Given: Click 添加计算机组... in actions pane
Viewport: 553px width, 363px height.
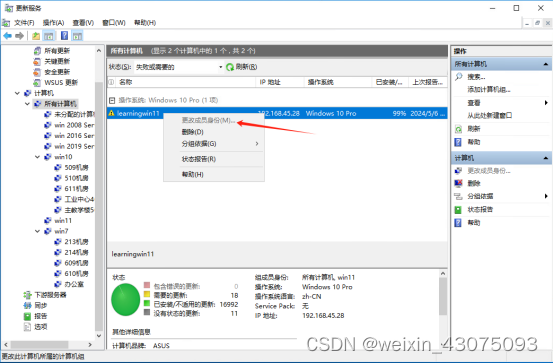Looking at the screenshot, I should point(489,90).
